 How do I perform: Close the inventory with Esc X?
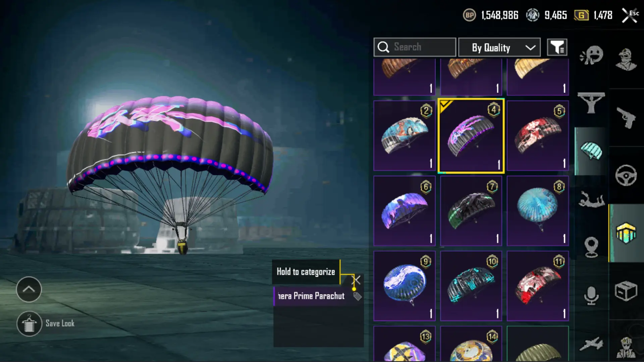click(630, 15)
